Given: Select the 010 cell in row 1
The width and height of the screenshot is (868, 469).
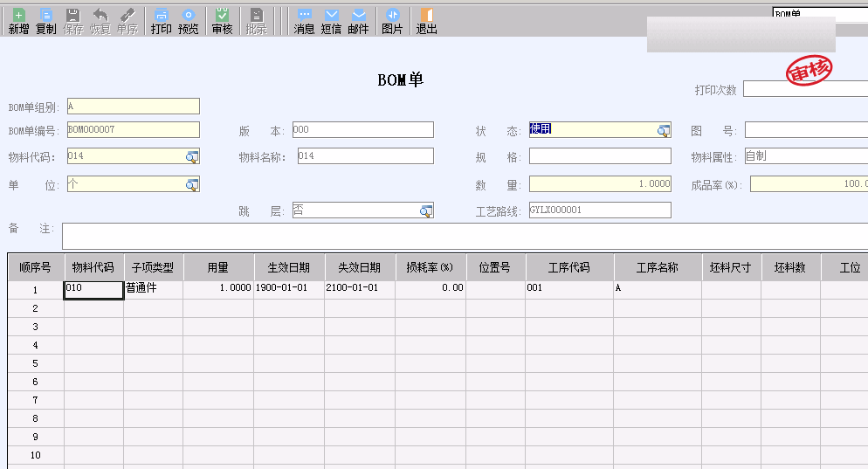Looking at the screenshot, I should [93, 289].
